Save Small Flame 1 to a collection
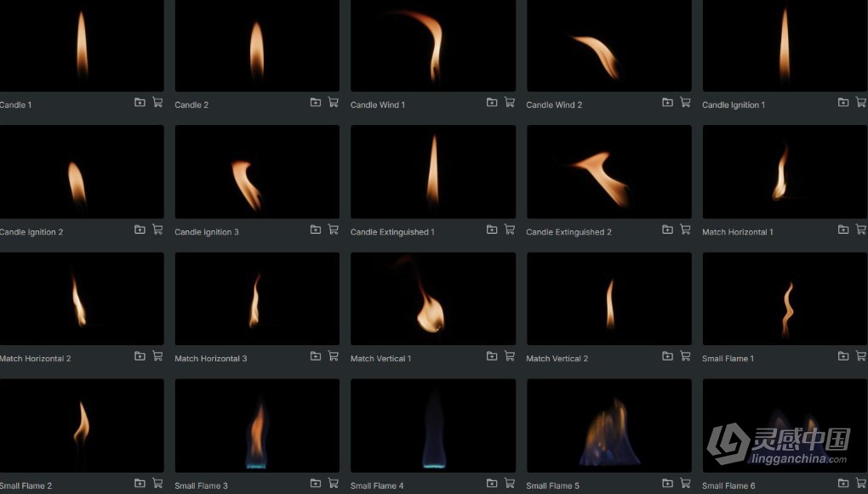 (x=842, y=356)
